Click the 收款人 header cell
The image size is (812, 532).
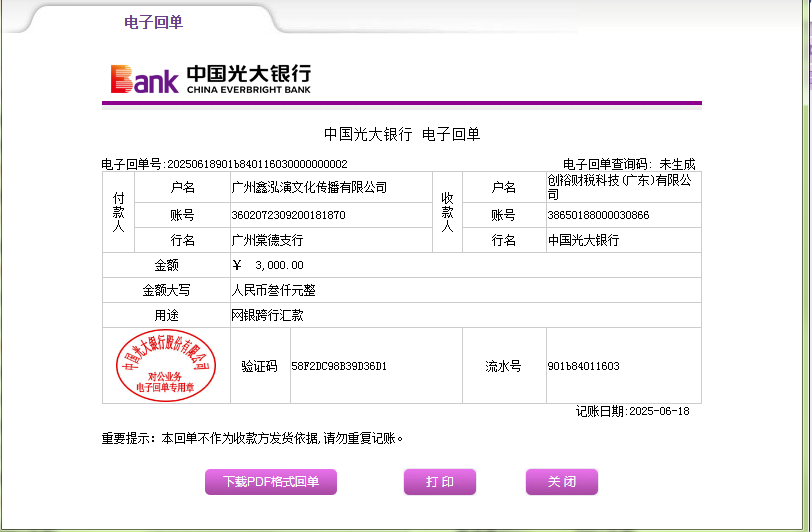click(x=447, y=212)
